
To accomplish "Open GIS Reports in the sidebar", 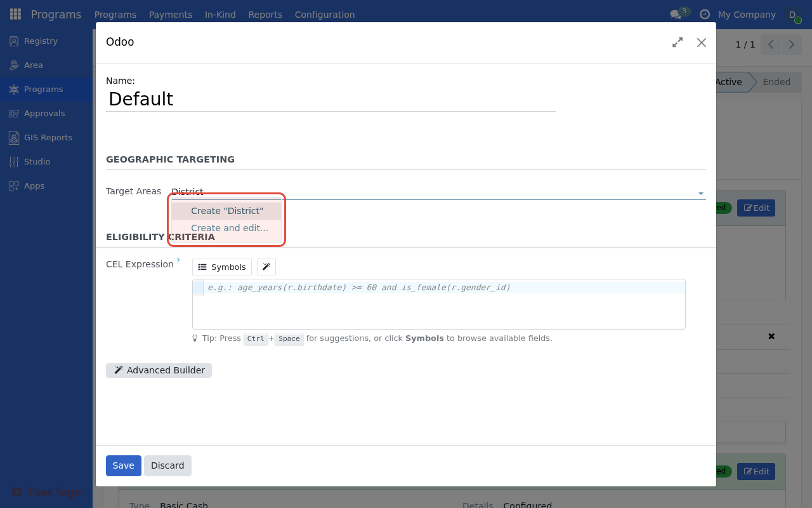I will [48, 137].
